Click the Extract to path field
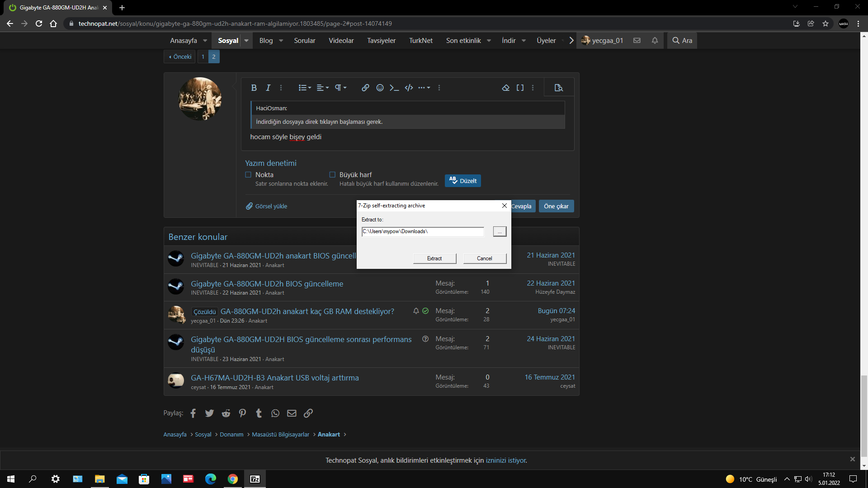 click(422, 231)
